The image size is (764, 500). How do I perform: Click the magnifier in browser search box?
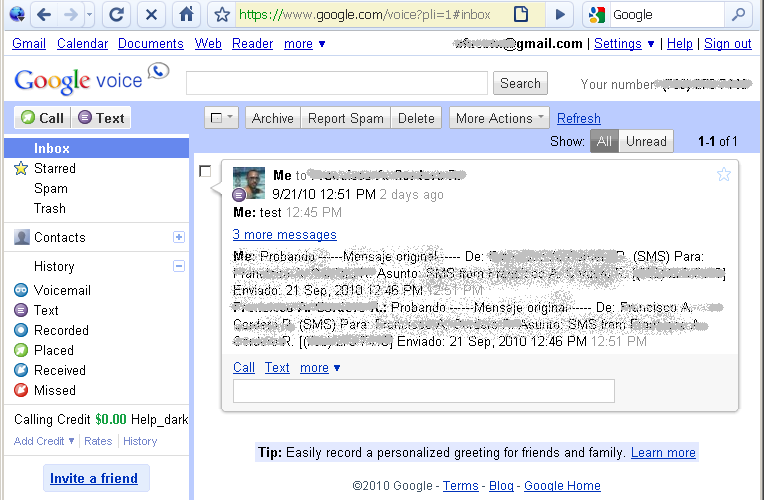tap(738, 15)
